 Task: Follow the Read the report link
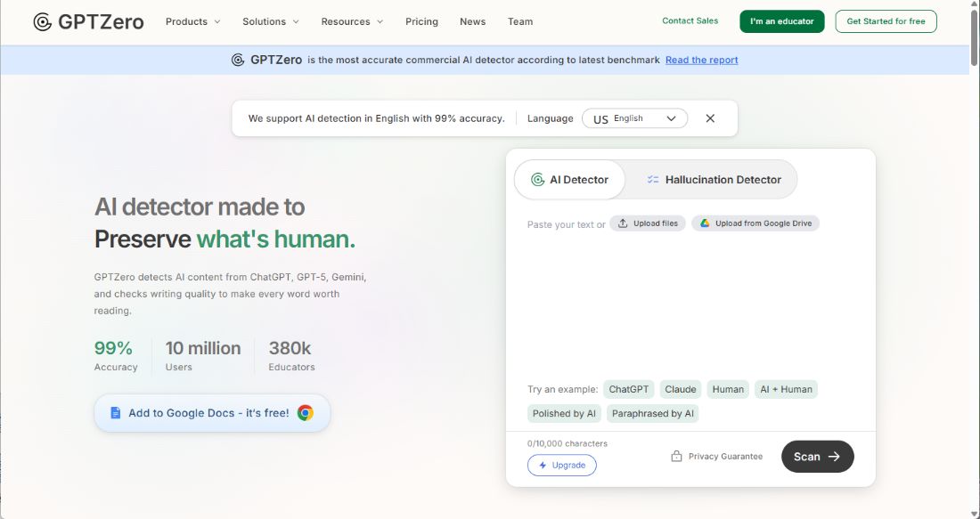click(701, 60)
